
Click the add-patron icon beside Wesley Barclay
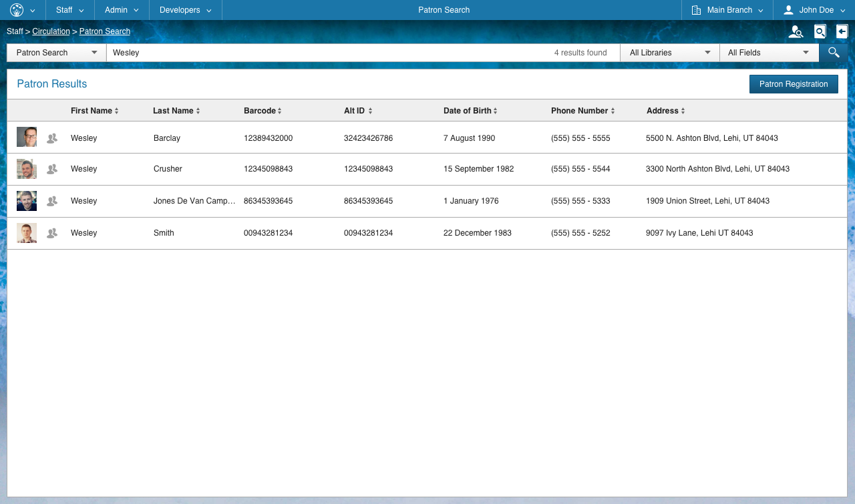click(x=51, y=138)
